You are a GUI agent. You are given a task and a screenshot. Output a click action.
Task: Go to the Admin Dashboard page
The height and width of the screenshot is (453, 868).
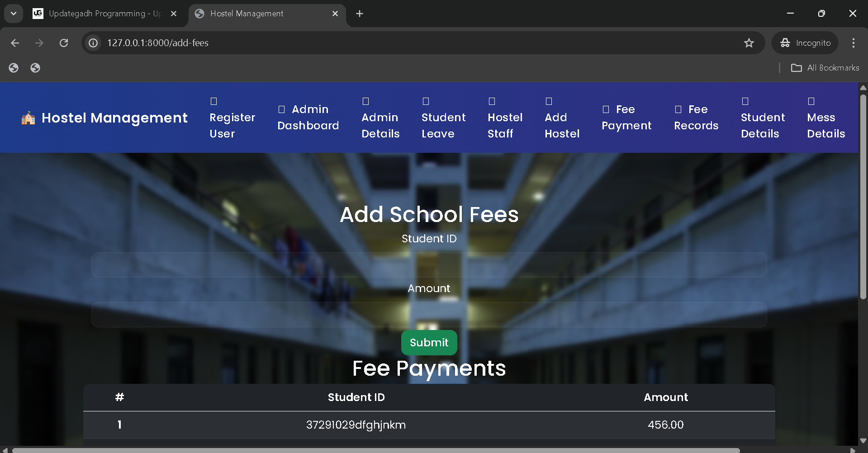tap(308, 118)
